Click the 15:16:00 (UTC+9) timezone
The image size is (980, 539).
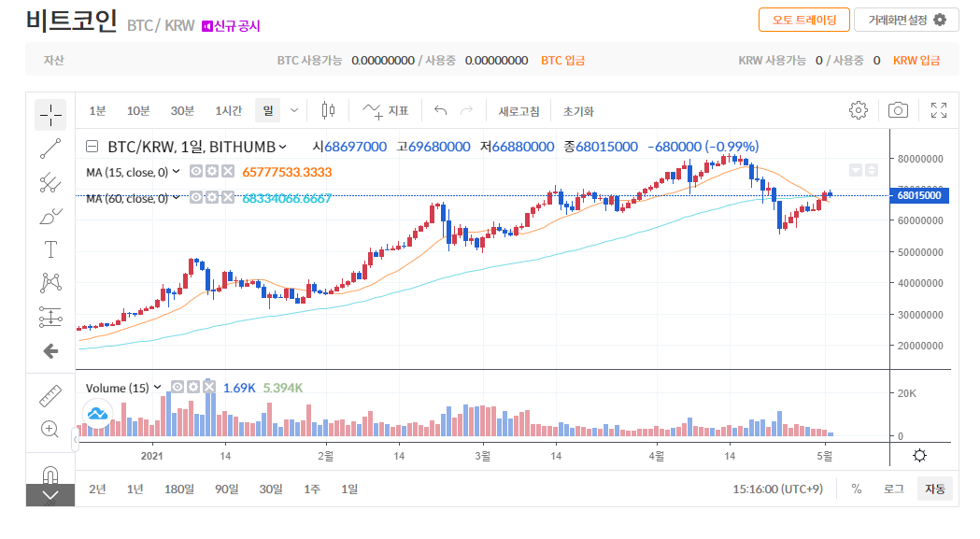pyautogui.click(x=777, y=489)
